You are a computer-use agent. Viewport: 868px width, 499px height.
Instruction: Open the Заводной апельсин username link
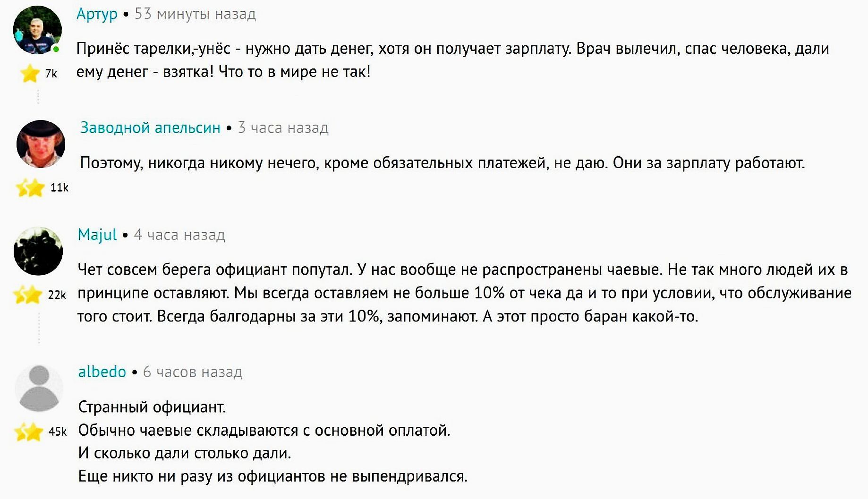coord(150,127)
